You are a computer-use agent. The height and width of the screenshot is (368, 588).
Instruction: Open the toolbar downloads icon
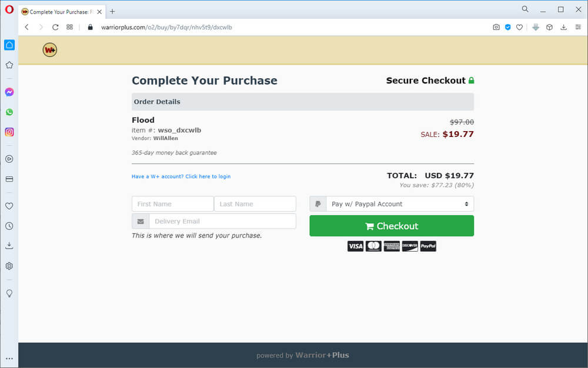[564, 27]
